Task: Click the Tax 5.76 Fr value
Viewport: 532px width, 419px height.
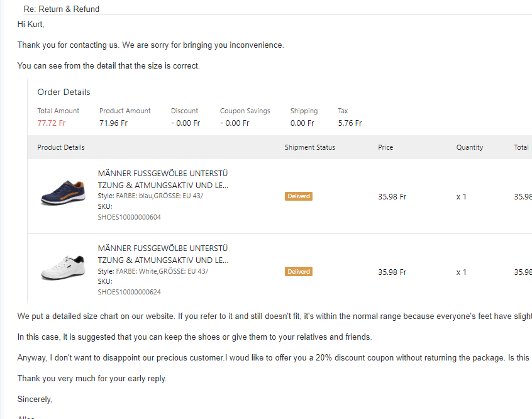Action: point(350,123)
